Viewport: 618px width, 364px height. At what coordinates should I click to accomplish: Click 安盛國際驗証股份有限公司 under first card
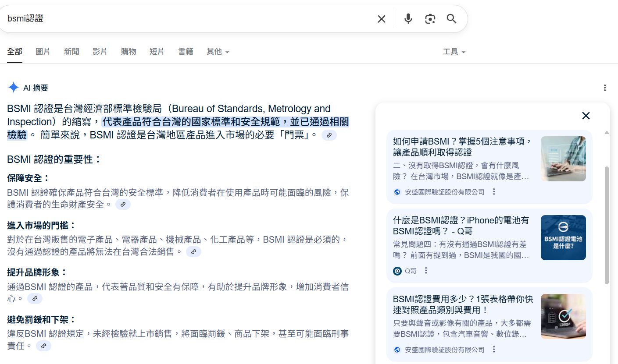pos(445,192)
